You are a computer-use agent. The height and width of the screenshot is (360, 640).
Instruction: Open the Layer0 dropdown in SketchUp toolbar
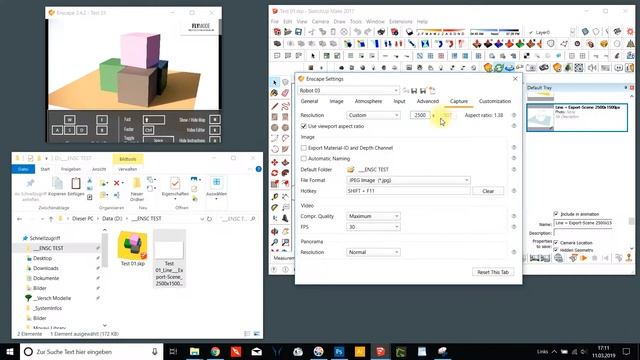click(572, 32)
